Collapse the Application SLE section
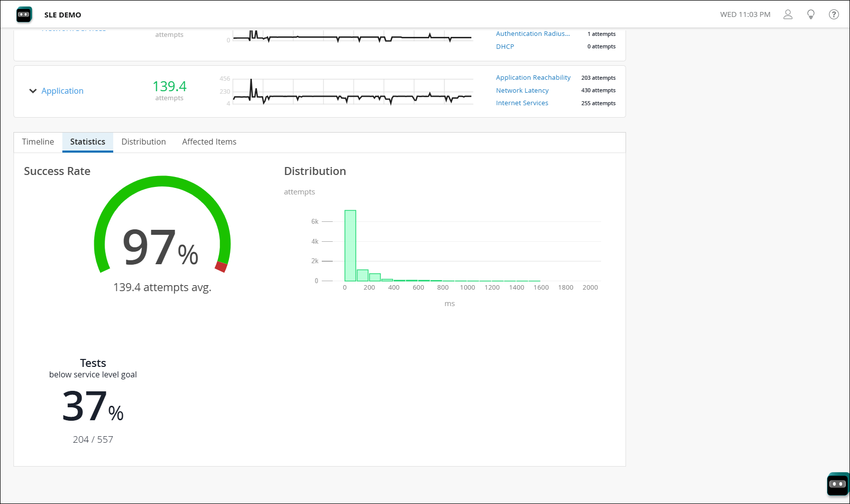The height and width of the screenshot is (504, 850). click(x=33, y=91)
